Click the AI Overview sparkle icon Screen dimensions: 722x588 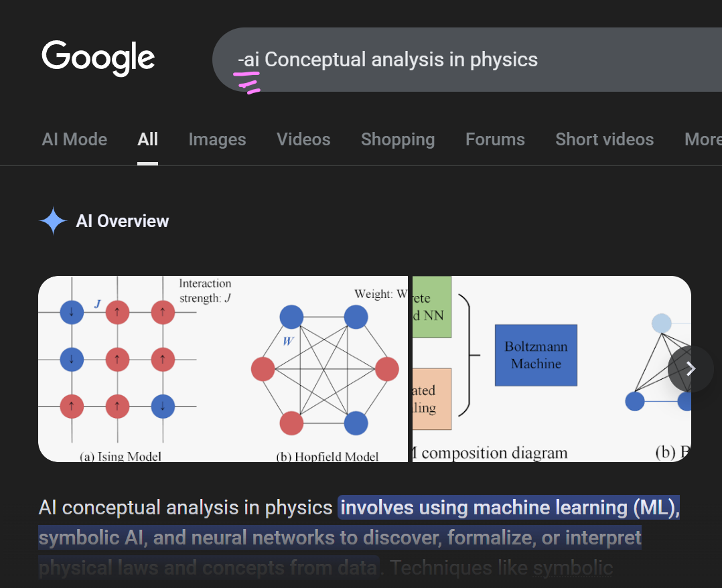pyautogui.click(x=53, y=221)
